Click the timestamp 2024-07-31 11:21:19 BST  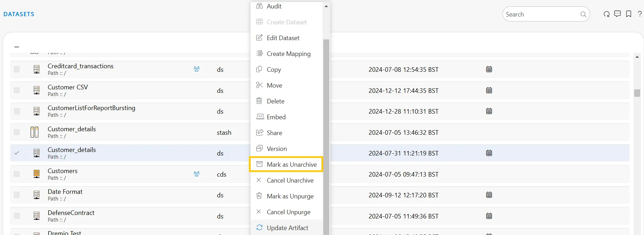[x=404, y=153]
